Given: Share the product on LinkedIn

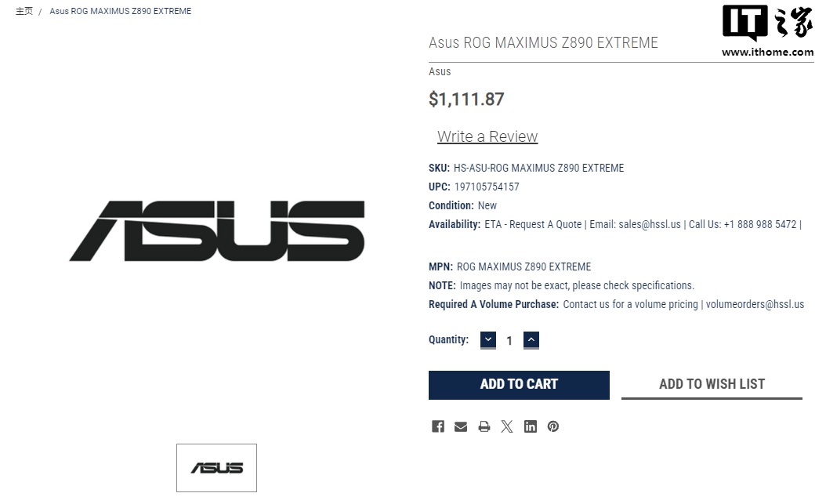Looking at the screenshot, I should coord(531,426).
